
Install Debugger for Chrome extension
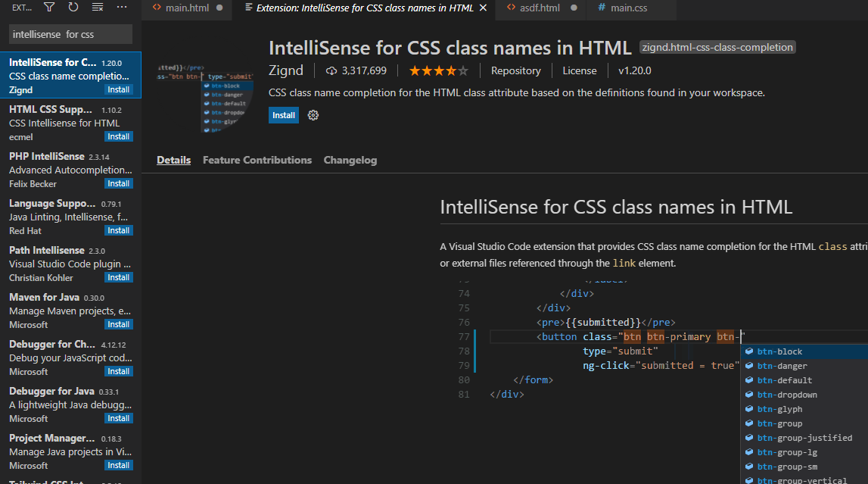point(119,372)
